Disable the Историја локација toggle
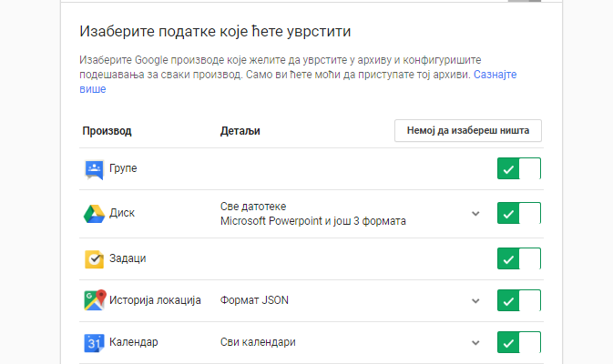 pyautogui.click(x=519, y=300)
